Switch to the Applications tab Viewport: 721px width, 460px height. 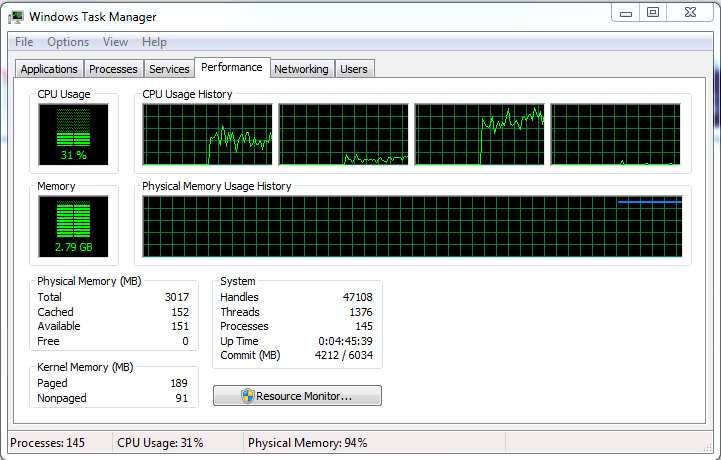click(49, 69)
